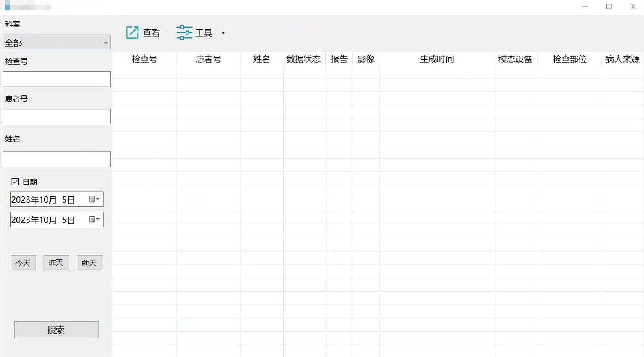Select the year in the start date field

coord(21,200)
